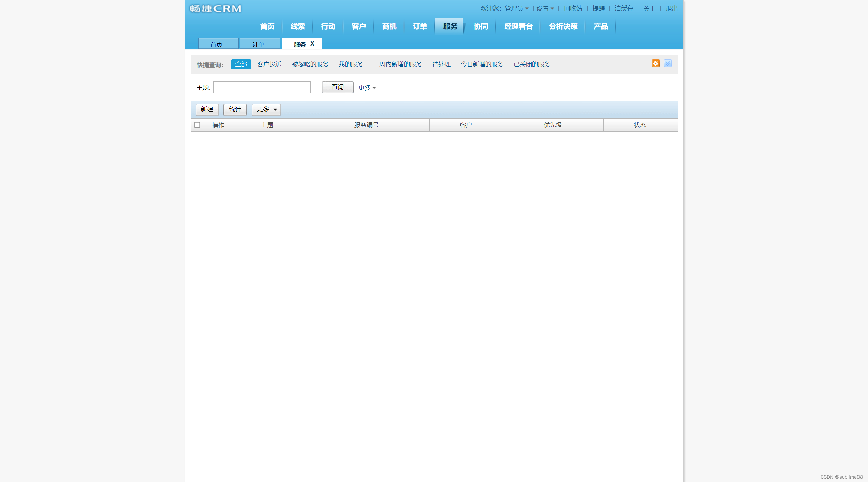Viewport: 868px width, 482px height.
Task: Click the 客户 column header
Action: pos(466,125)
